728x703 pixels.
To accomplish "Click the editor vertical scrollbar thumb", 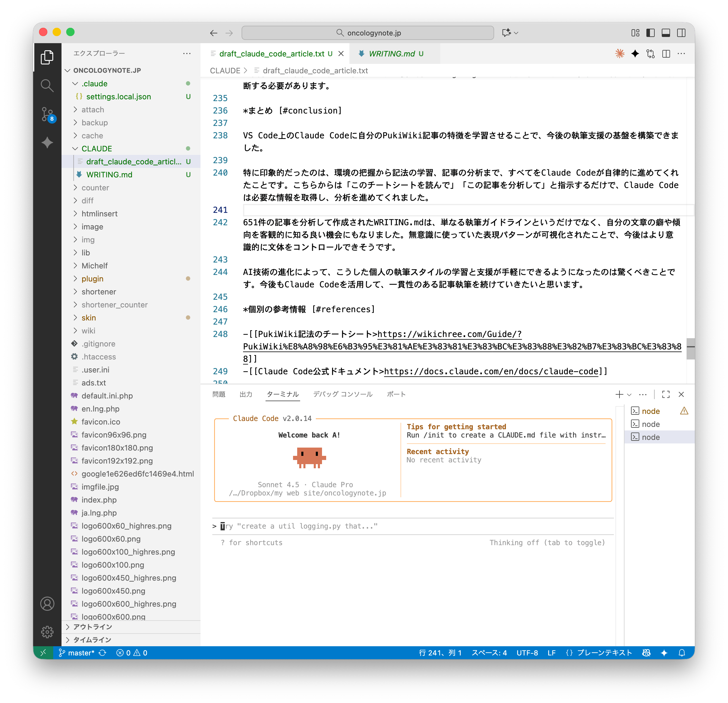I will click(x=690, y=349).
